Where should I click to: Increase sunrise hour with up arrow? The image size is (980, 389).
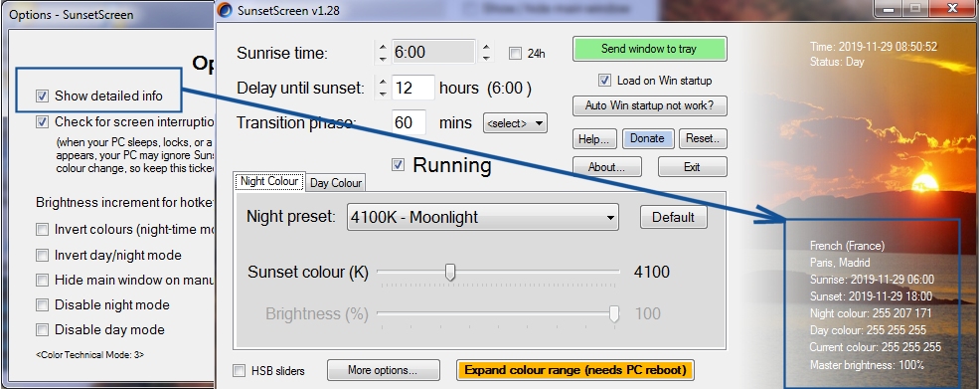click(383, 46)
